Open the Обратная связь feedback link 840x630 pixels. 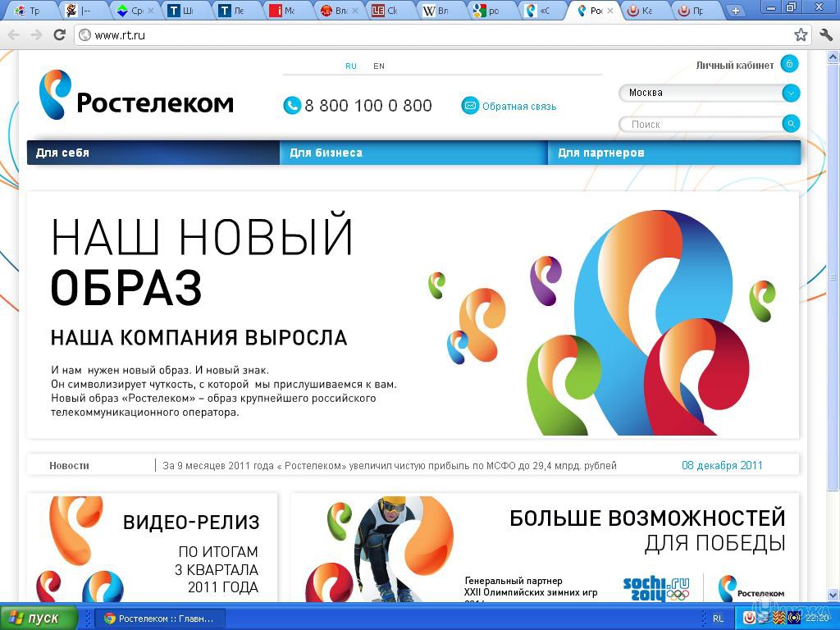point(519,106)
